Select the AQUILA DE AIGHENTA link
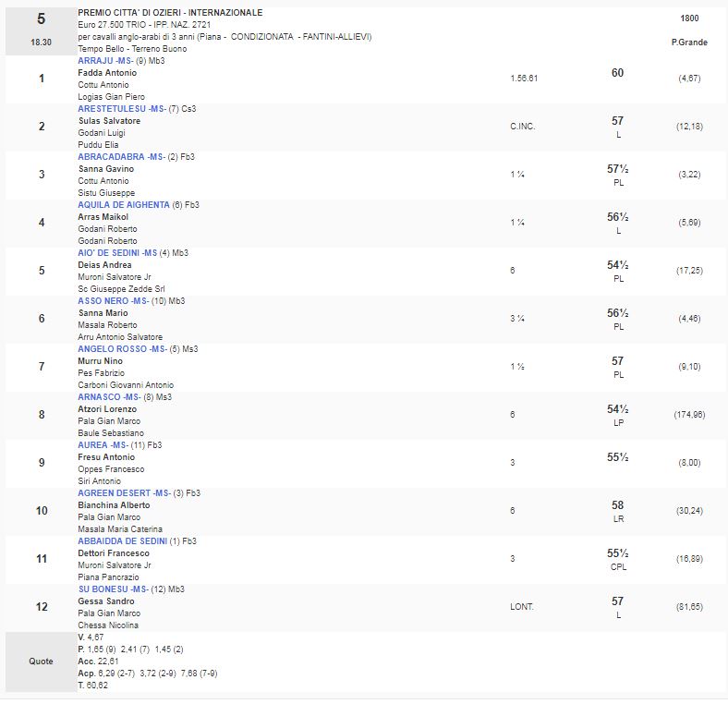Image resolution: width=728 pixels, height=704 pixels. click(x=124, y=205)
